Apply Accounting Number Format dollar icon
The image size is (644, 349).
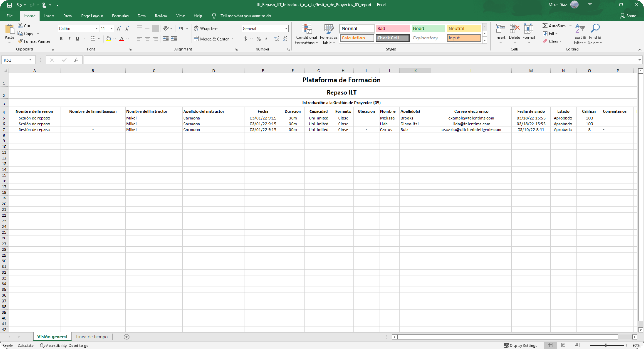click(x=246, y=39)
